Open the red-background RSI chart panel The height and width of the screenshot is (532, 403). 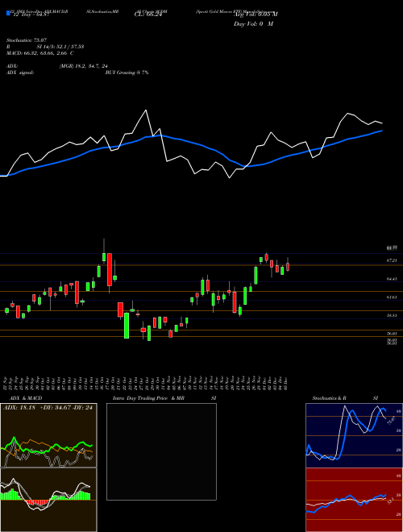tap(354, 500)
